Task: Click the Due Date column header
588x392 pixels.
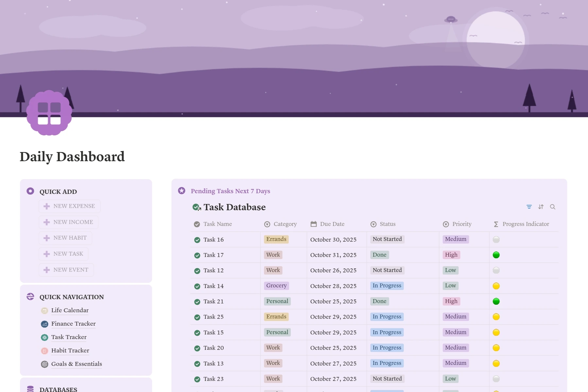Action: (332, 224)
